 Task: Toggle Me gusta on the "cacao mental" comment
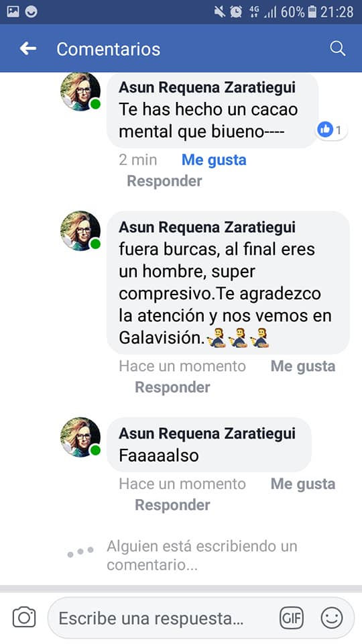click(214, 160)
